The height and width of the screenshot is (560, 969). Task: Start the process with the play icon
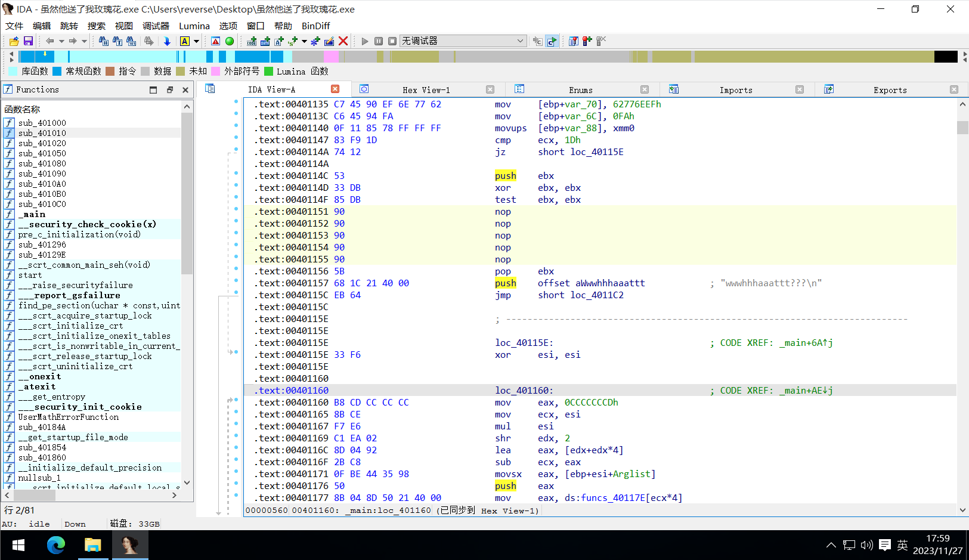click(x=365, y=41)
